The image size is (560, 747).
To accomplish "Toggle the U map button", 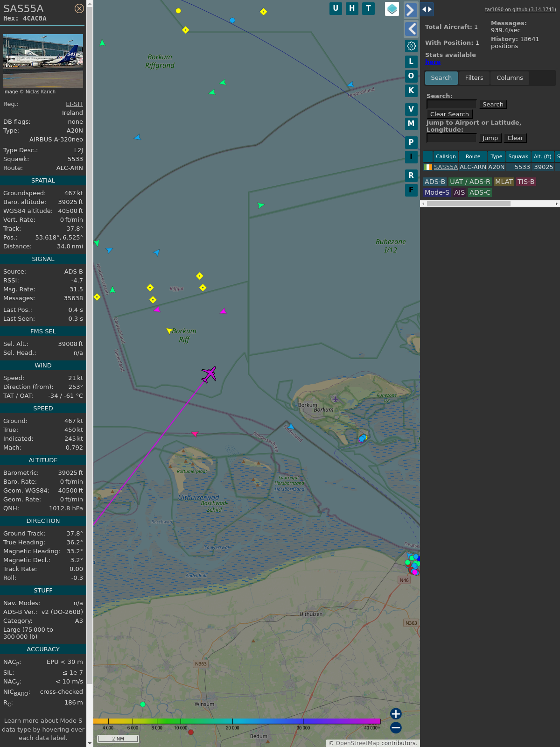I will click(336, 8).
